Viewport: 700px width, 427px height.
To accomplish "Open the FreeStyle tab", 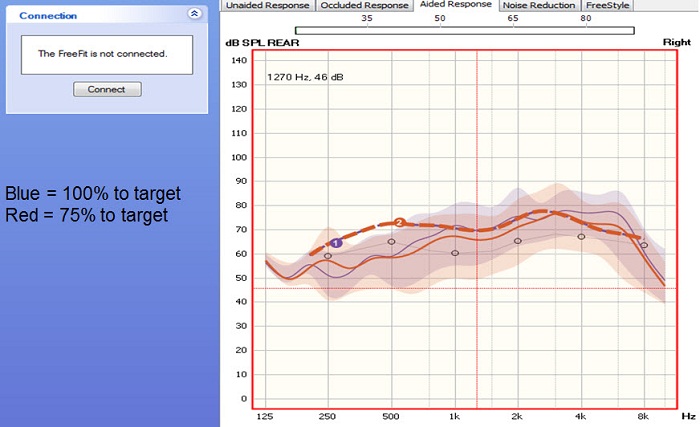I will (x=607, y=6).
